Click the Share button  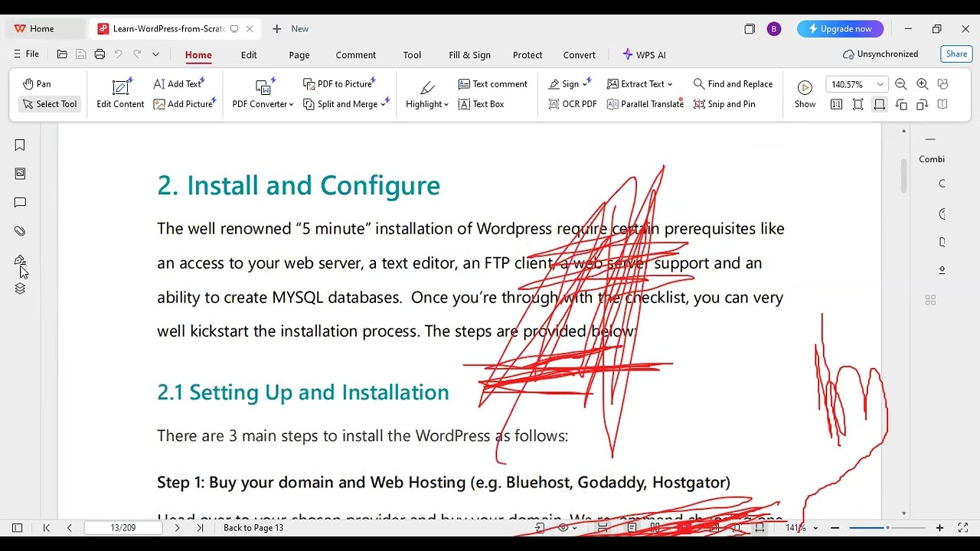click(x=956, y=54)
